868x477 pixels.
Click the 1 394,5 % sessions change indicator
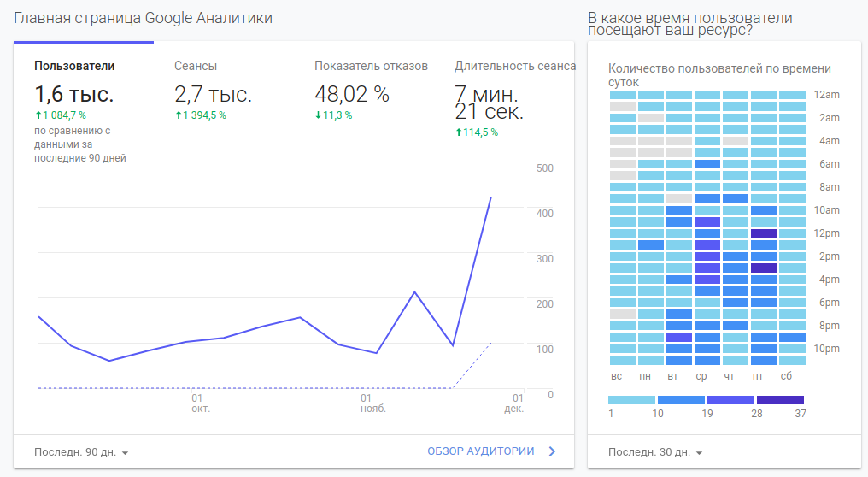pos(201,115)
